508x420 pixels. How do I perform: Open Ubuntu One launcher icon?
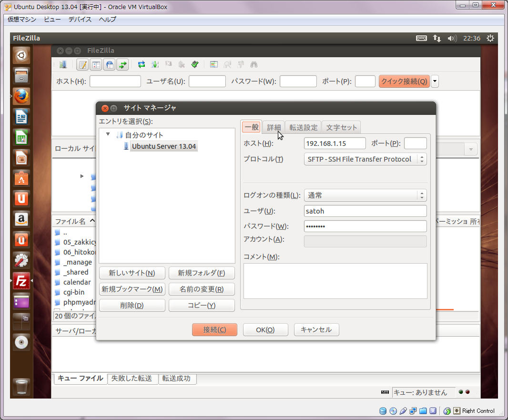(x=21, y=199)
